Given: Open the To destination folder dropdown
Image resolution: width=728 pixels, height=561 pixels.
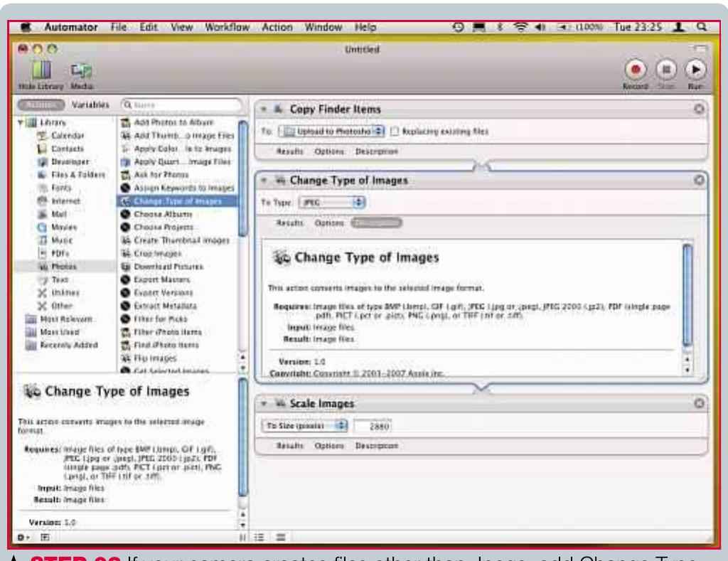Looking at the screenshot, I should [331, 132].
